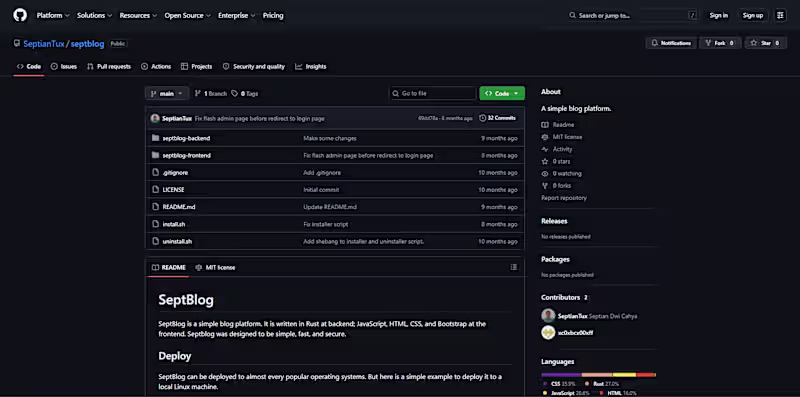Focus the Search or jump to field
800x397 pixels.
(x=632, y=16)
